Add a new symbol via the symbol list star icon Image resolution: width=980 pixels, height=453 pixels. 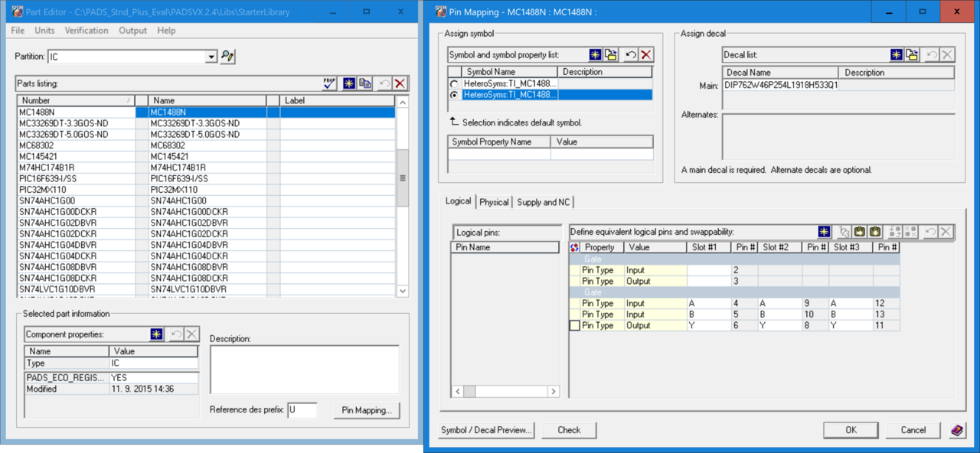pos(596,54)
